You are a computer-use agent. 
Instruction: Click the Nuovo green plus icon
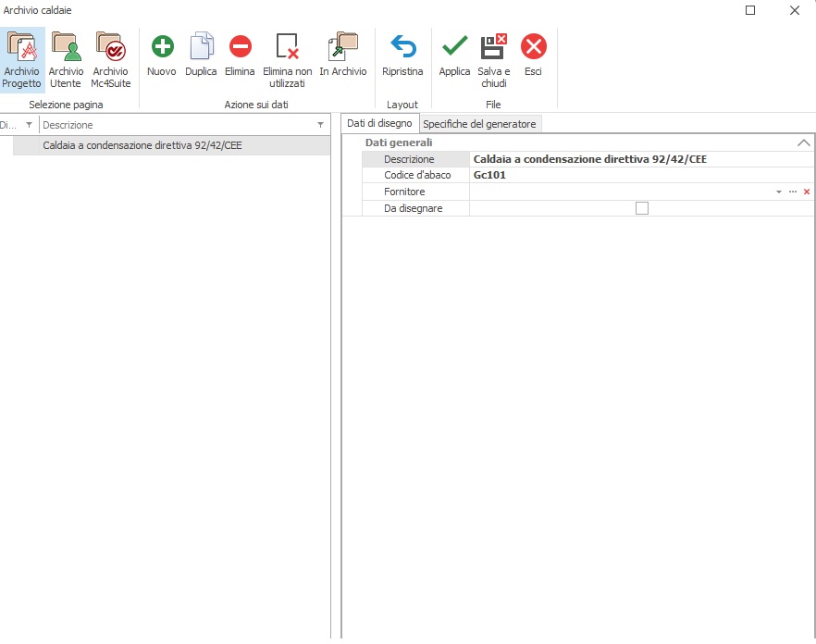[162, 47]
